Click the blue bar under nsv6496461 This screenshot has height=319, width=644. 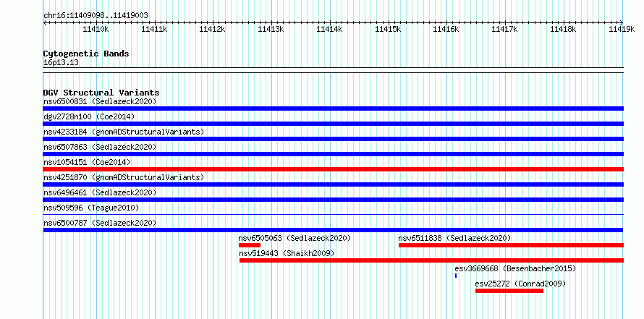[334, 200]
